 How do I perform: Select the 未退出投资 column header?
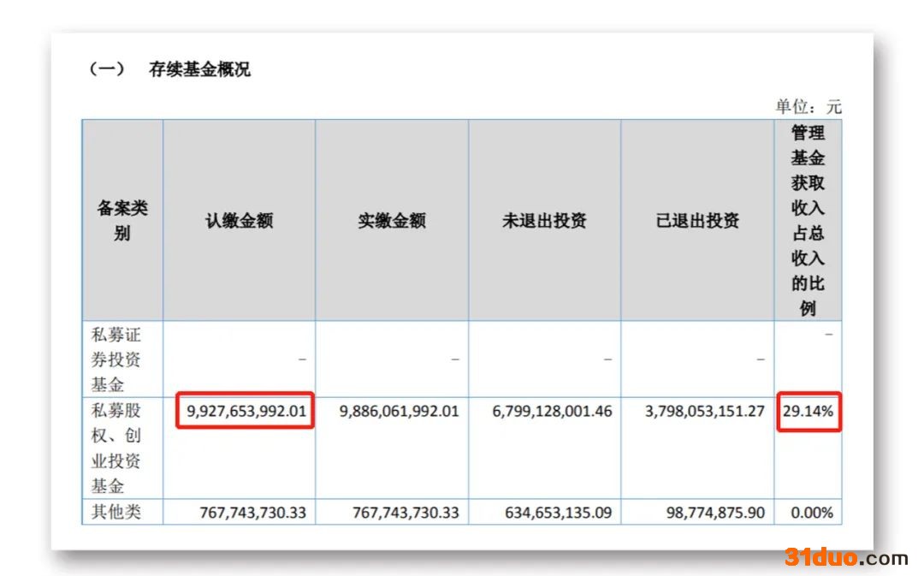[x=544, y=221]
